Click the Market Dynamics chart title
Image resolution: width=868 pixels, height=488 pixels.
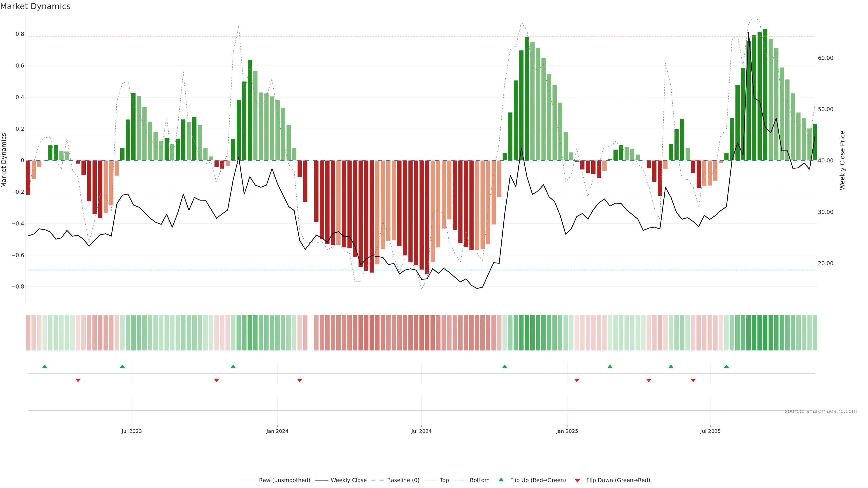tap(35, 6)
